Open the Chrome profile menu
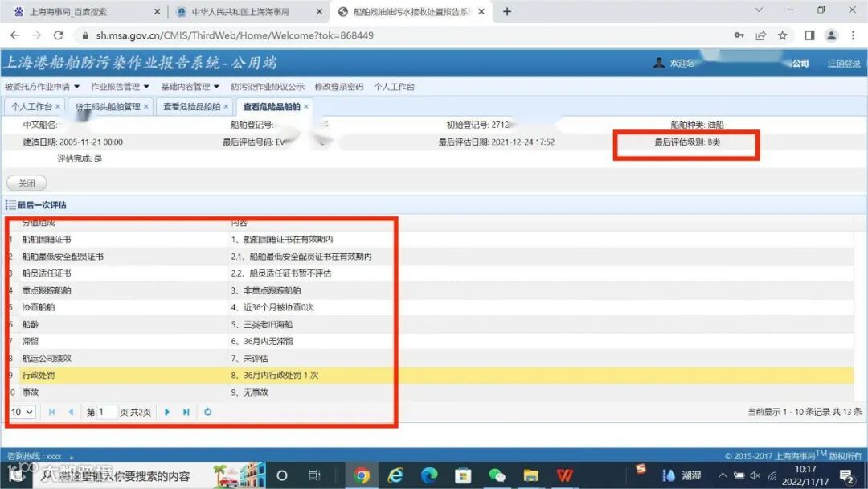868x489 pixels. pos(831,35)
